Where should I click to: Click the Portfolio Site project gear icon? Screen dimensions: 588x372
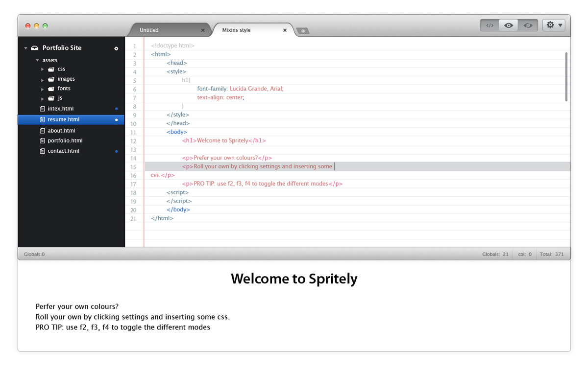[x=116, y=48]
